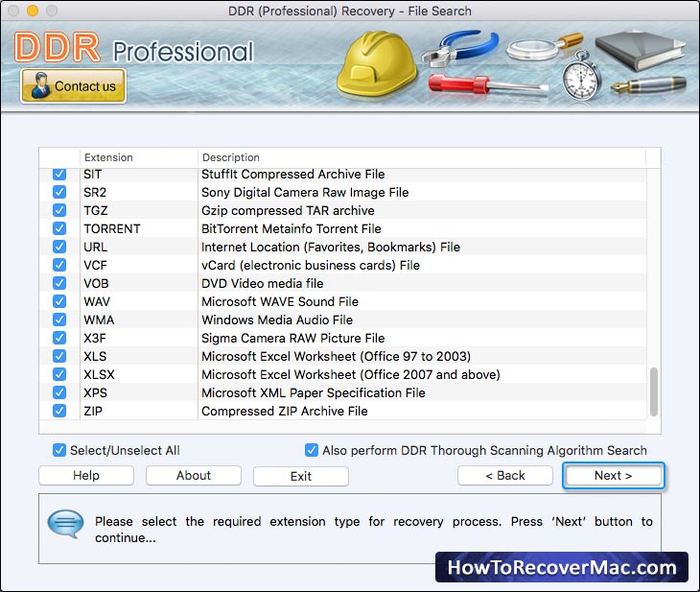Exit the recovery application
This screenshot has height=592, width=700.
[301, 476]
